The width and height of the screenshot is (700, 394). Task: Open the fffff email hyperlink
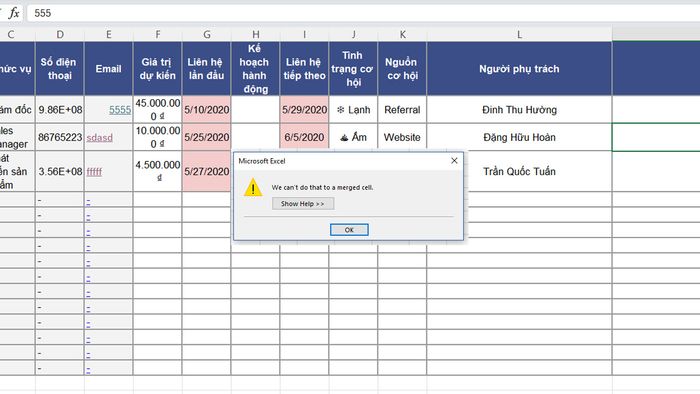tap(94, 171)
